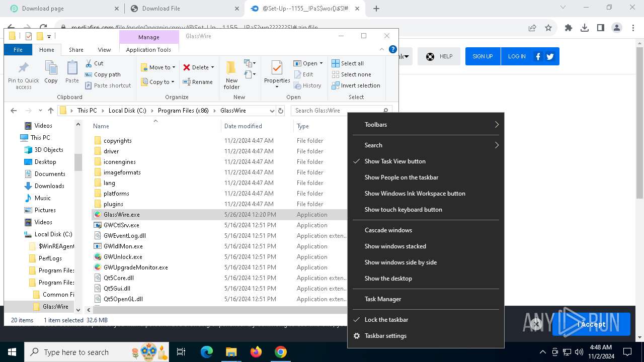
Task: Open Copy to dropdown
Action: click(157, 82)
